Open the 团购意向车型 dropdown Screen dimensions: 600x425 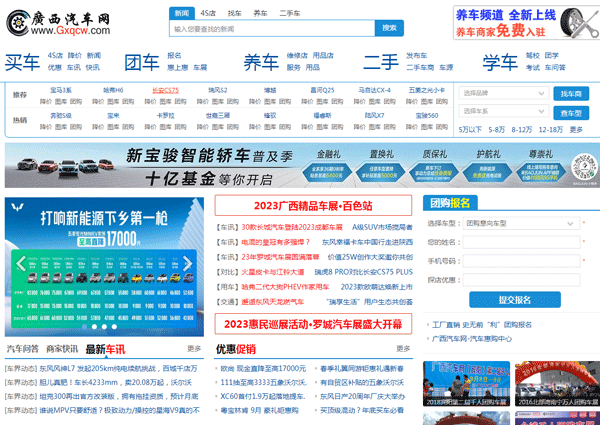point(521,223)
